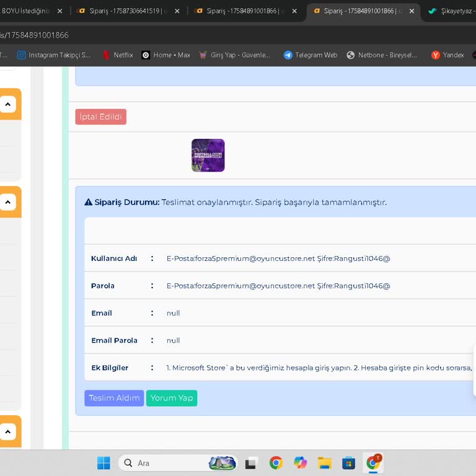Switch to the Sipariş -17587306641519 tab

click(127, 11)
